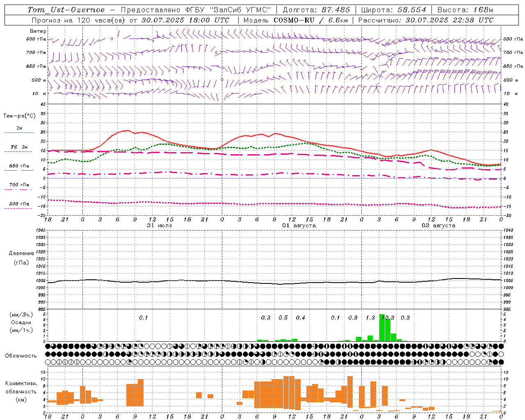Click the Облачность cloud cover label
525x420 pixels.
tap(21, 356)
